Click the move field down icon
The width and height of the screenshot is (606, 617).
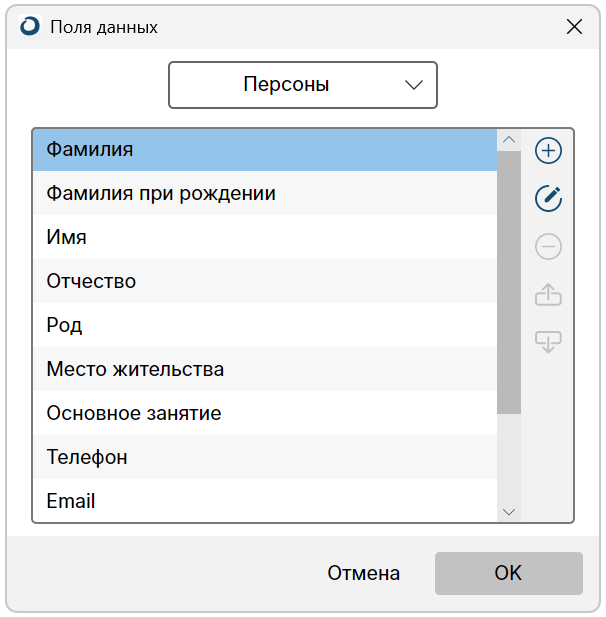tap(548, 342)
